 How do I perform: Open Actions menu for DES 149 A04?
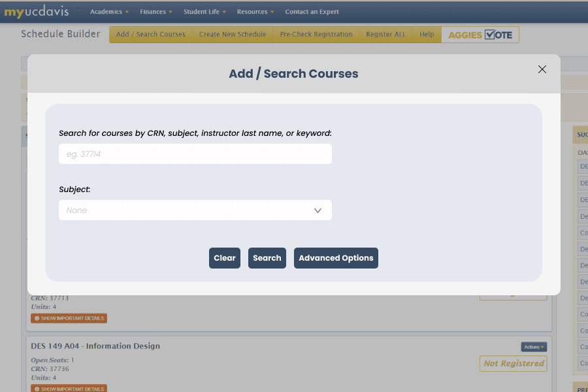[x=533, y=347]
